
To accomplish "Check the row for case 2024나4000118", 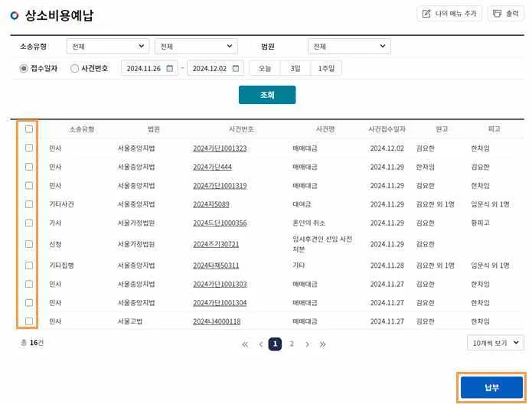I will tap(29, 321).
